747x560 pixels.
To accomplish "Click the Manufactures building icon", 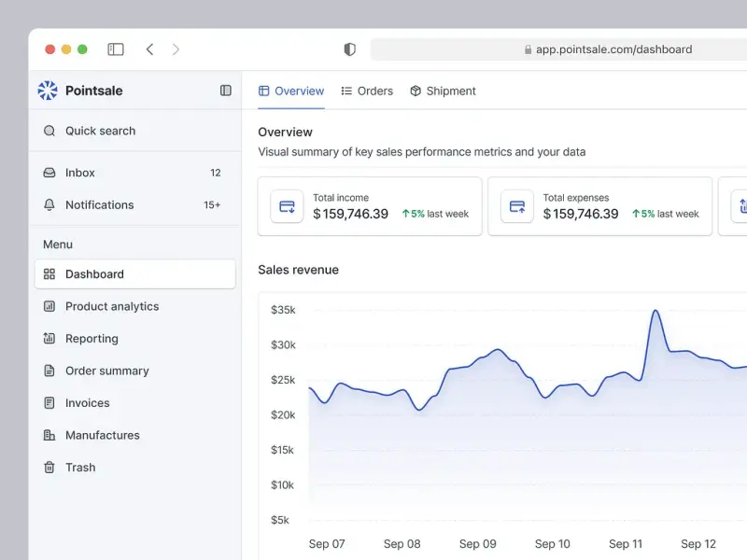I will click(49, 435).
